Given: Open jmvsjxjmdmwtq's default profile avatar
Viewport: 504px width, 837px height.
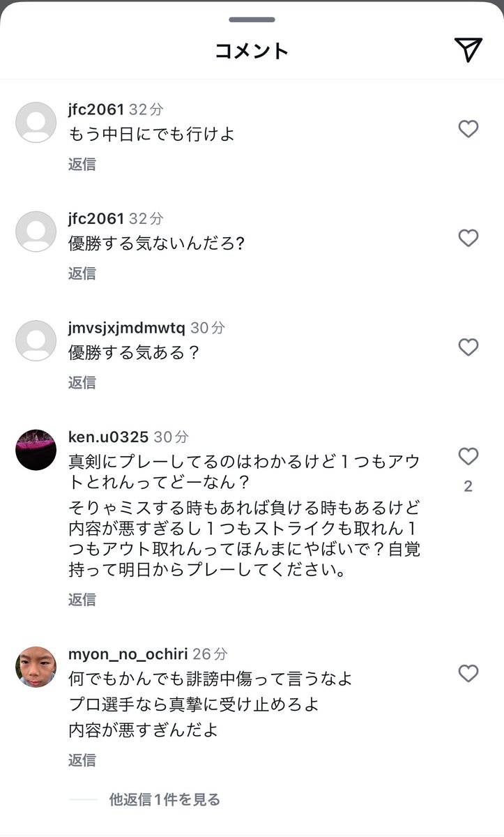Looking at the screenshot, I should coord(36,341).
